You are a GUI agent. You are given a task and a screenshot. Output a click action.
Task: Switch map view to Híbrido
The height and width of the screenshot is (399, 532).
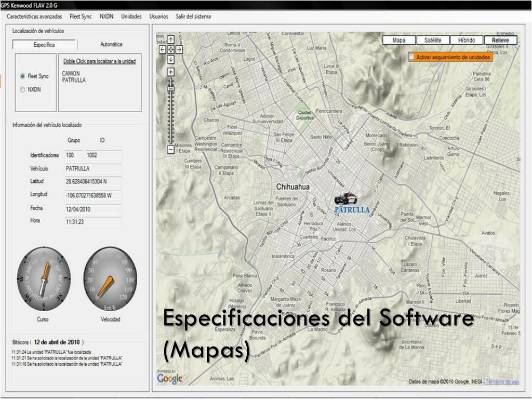click(467, 40)
